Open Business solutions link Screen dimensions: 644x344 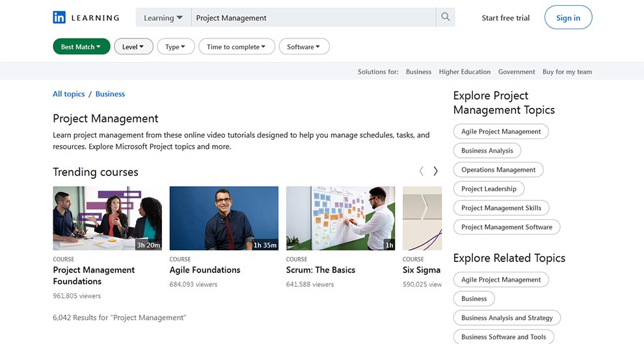(x=418, y=72)
